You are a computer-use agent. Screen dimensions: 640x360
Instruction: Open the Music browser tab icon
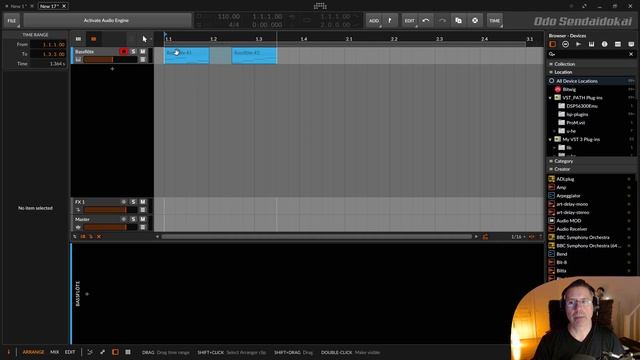click(x=604, y=44)
